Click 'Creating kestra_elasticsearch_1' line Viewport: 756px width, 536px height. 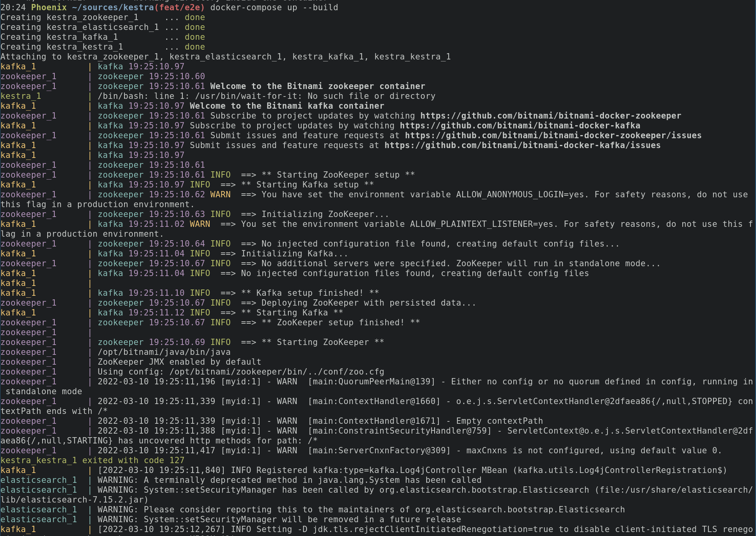103,27
